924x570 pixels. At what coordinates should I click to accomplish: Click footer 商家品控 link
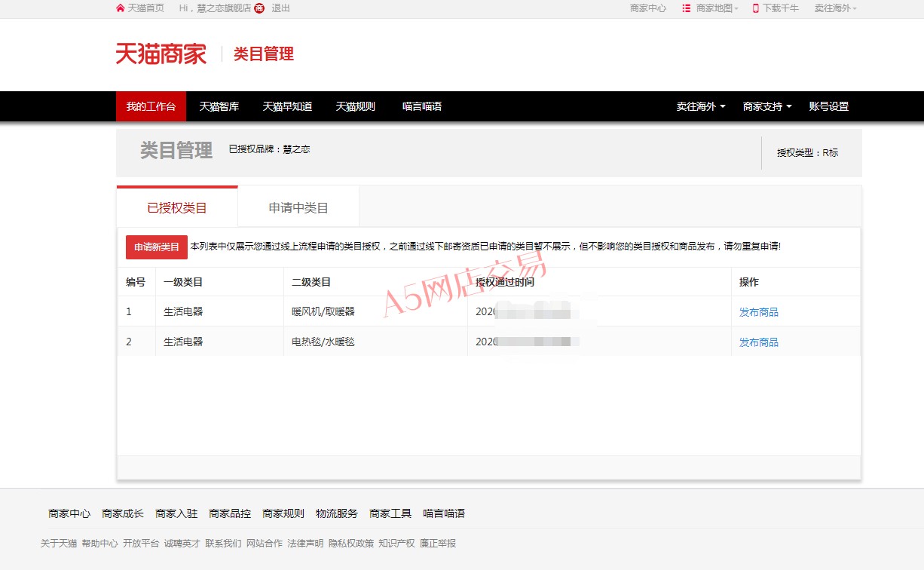pyautogui.click(x=230, y=513)
